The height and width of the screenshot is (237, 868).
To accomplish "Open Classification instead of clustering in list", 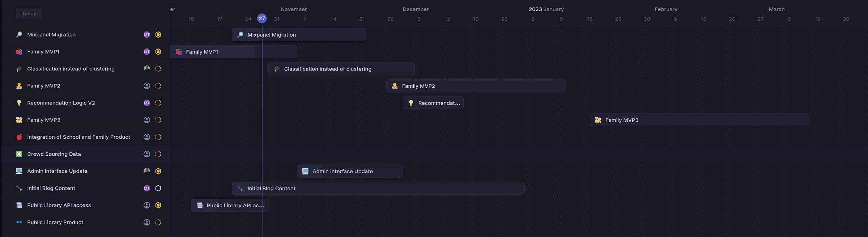I will (71, 69).
